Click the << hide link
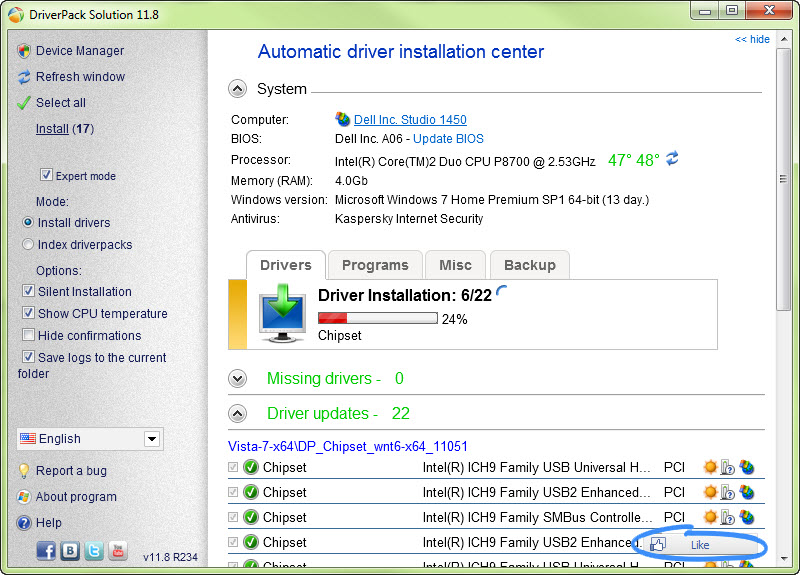800x575 pixels. click(x=752, y=39)
